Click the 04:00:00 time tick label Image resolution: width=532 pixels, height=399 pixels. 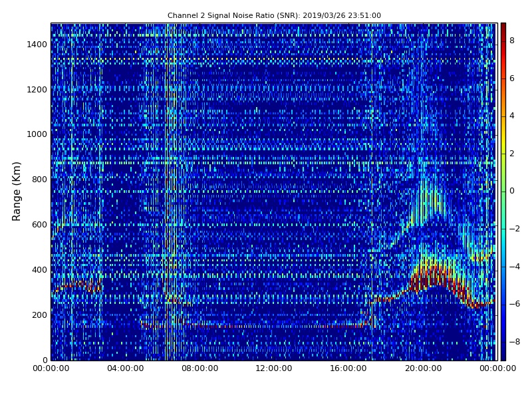pyautogui.click(x=126, y=368)
